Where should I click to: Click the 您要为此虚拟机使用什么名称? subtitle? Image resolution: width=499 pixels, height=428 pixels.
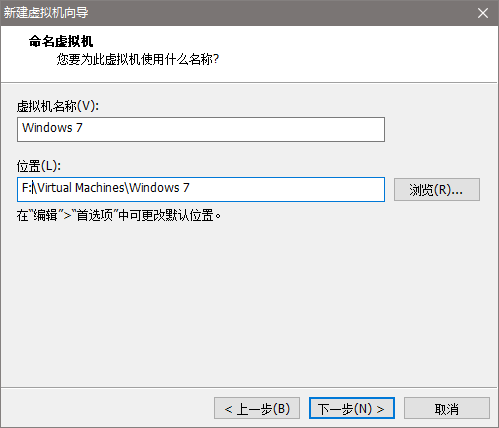[x=138, y=59]
